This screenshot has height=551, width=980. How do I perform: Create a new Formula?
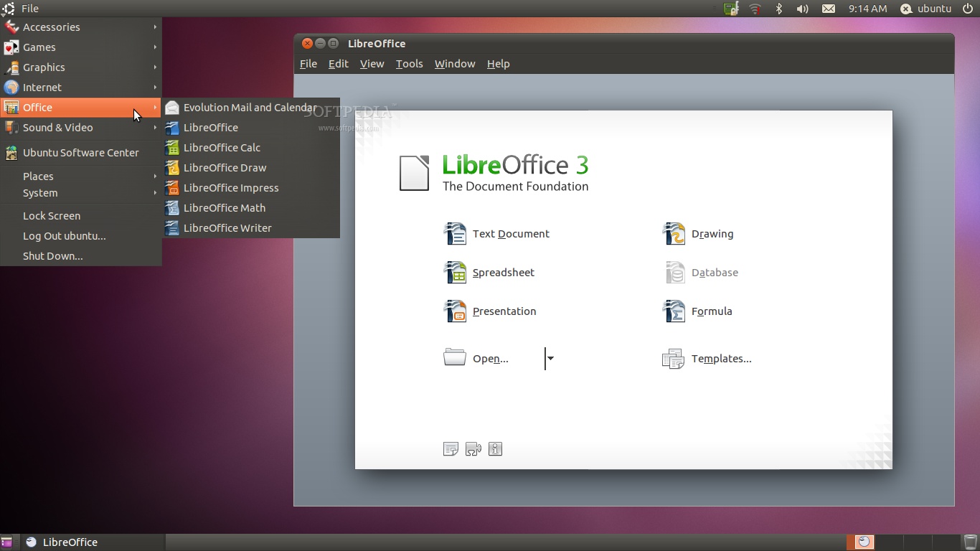(697, 311)
